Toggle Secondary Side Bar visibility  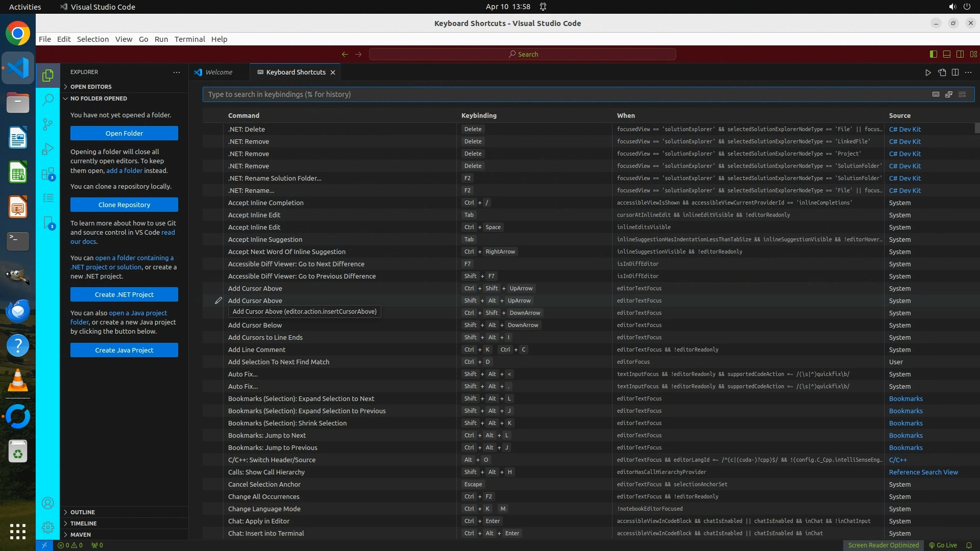pos(960,54)
